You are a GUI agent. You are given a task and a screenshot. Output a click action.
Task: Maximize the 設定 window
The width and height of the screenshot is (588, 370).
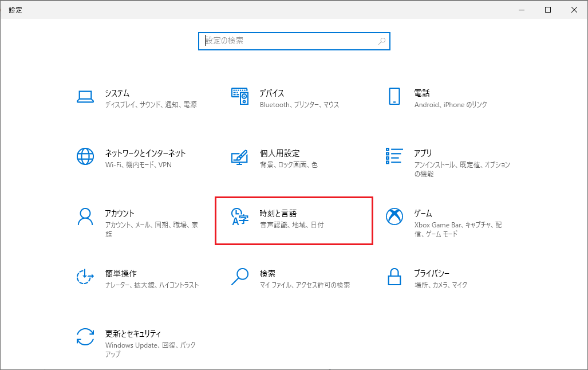(x=548, y=10)
